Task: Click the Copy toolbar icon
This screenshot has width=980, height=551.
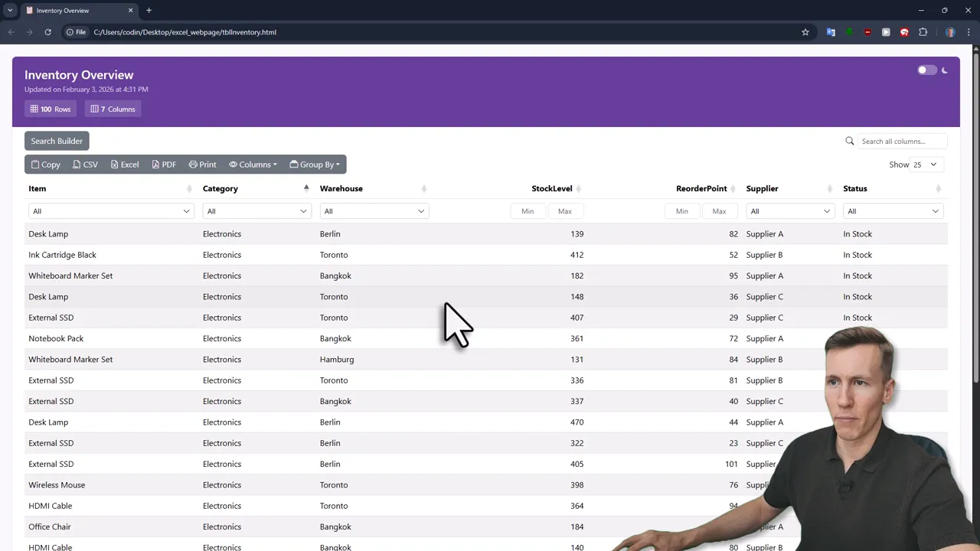Action: pyautogui.click(x=35, y=165)
